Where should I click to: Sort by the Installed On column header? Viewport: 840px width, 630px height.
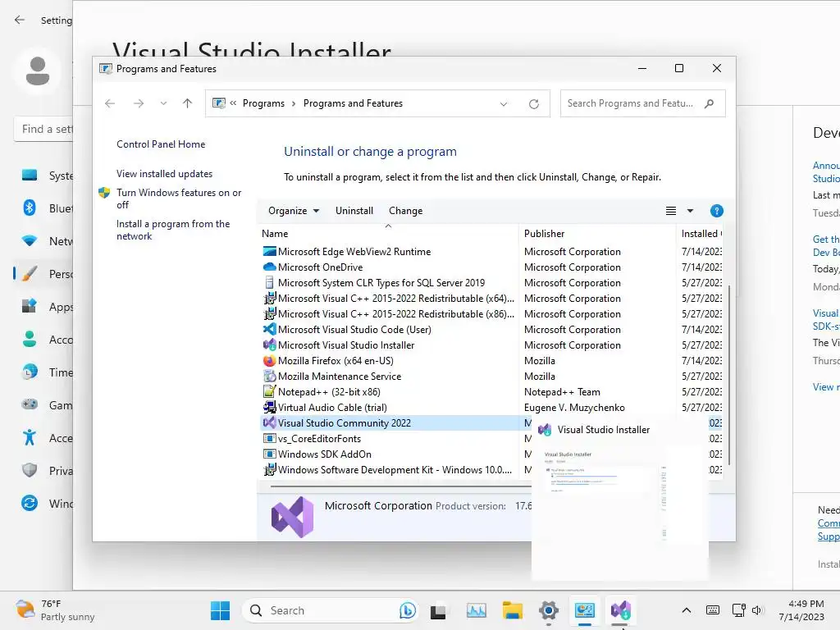(700, 234)
